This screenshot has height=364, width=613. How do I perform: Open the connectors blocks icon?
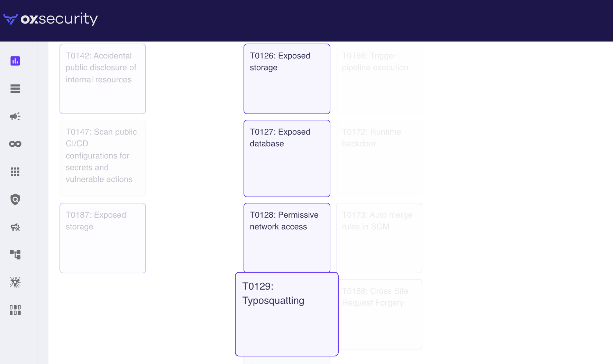(15, 310)
